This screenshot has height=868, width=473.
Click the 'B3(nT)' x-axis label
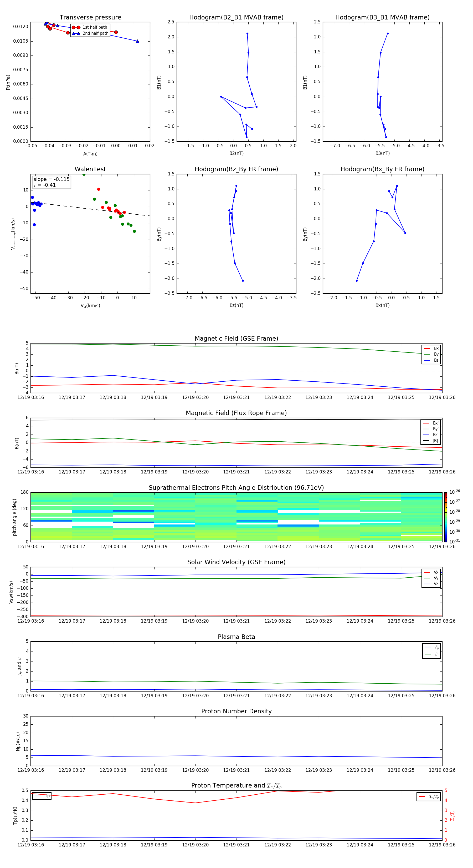(x=382, y=153)
